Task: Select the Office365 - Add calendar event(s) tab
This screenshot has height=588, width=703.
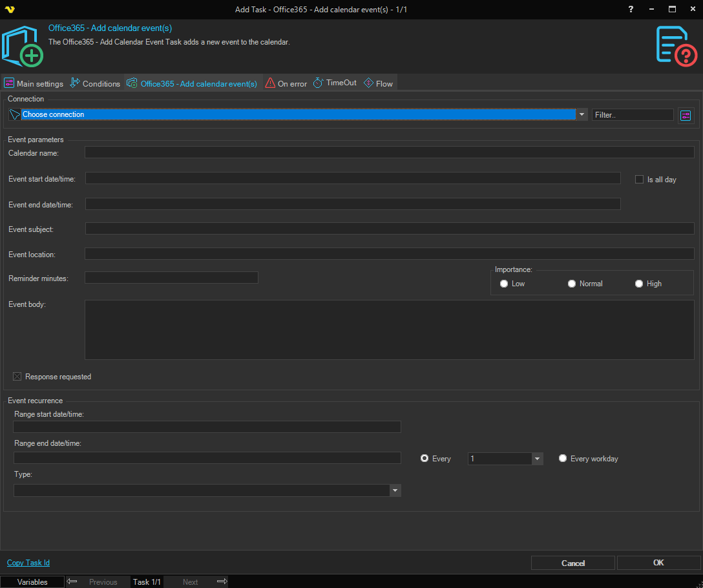Action: click(192, 83)
